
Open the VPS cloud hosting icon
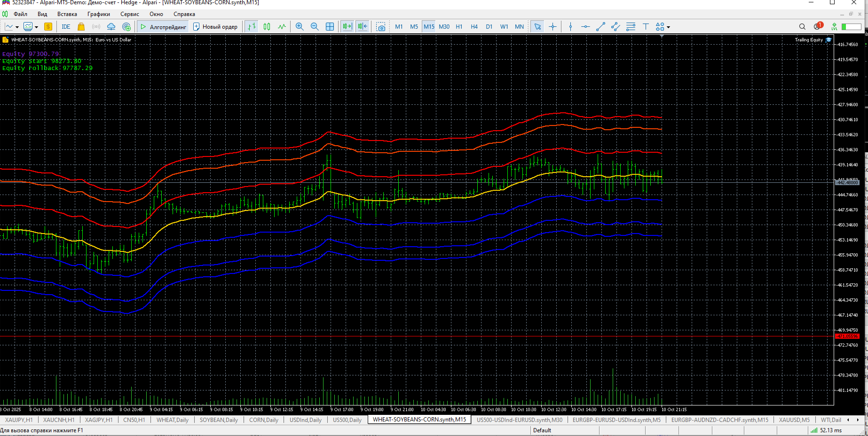(111, 27)
